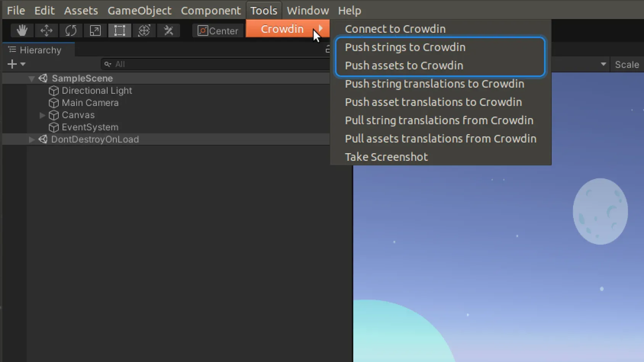This screenshot has height=362, width=644.
Task: Click the cube icon beside Directional Light
Action: coord(53,91)
